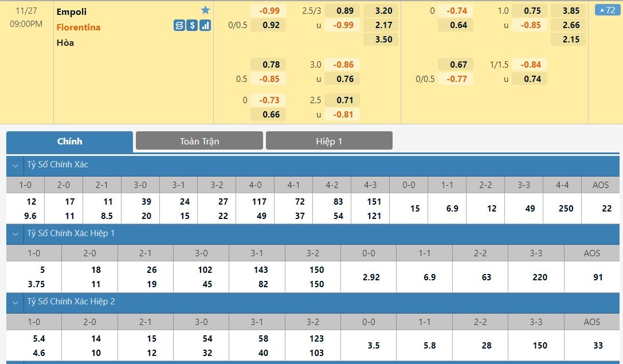
Task: Click the Fiorentina team name
Action: pos(79,27)
